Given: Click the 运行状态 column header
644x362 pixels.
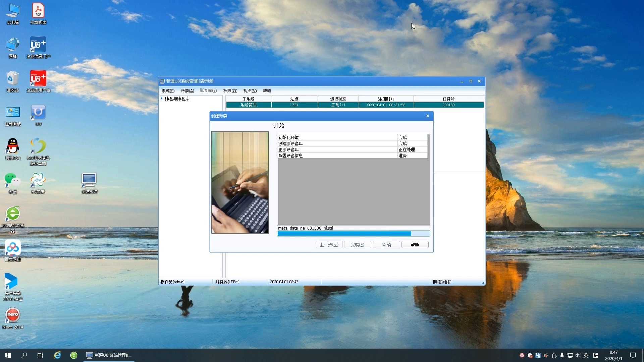Looking at the screenshot, I should pyautogui.click(x=338, y=99).
